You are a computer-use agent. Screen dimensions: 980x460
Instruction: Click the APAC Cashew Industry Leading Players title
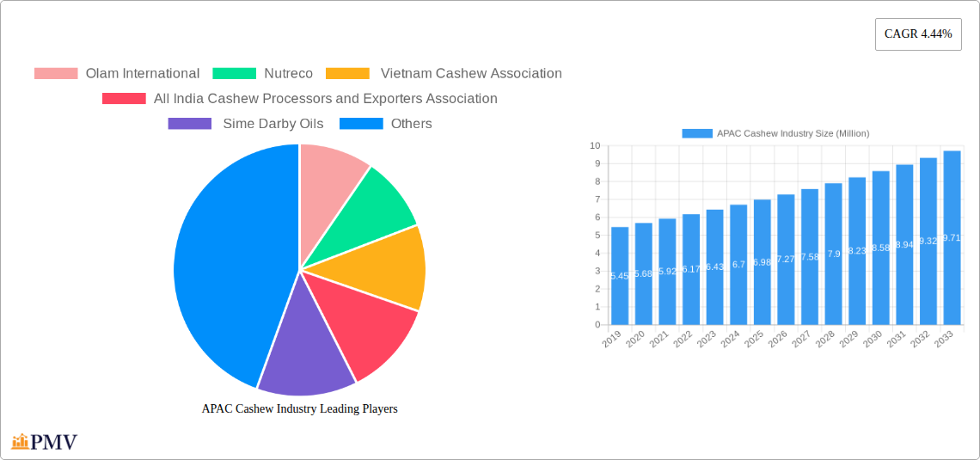[300, 408]
